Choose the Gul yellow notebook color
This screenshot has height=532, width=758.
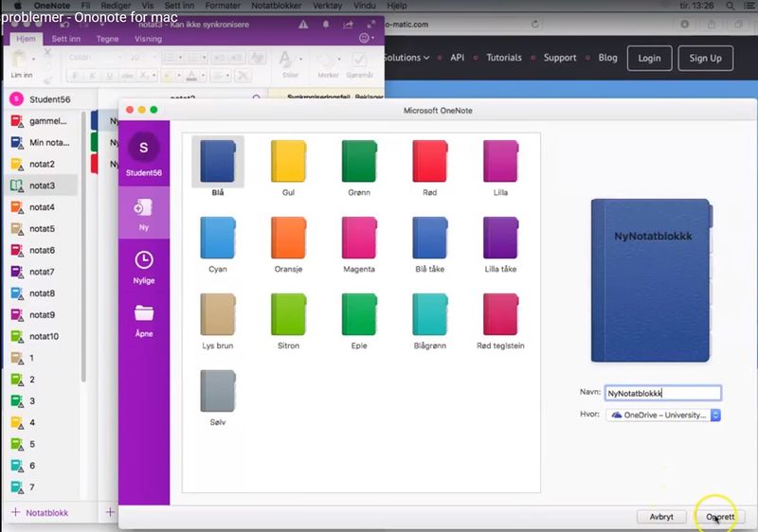[288, 168]
